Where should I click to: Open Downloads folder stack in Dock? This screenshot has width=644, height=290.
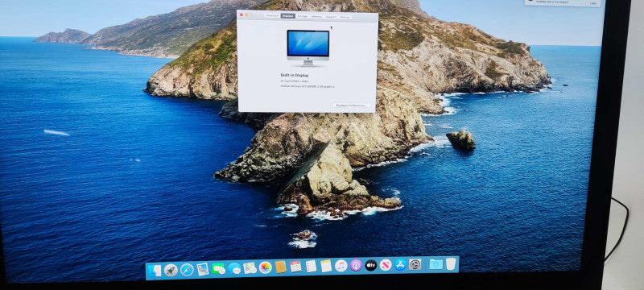436,263
